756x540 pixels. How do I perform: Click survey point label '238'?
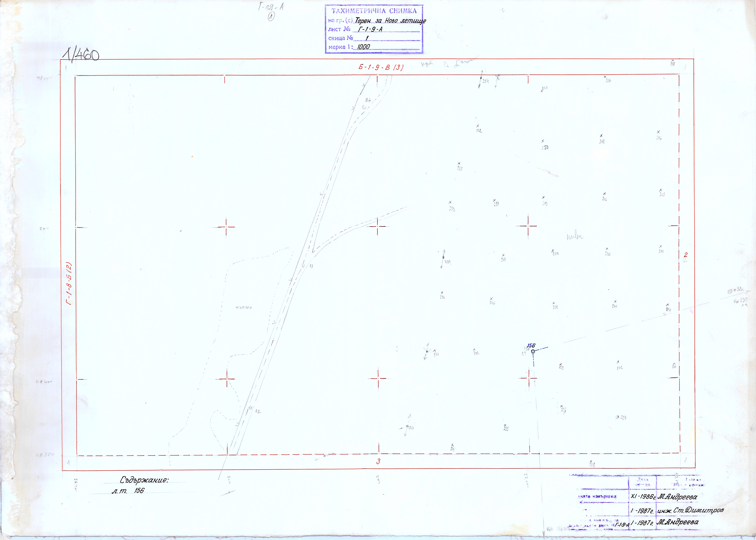555,308
